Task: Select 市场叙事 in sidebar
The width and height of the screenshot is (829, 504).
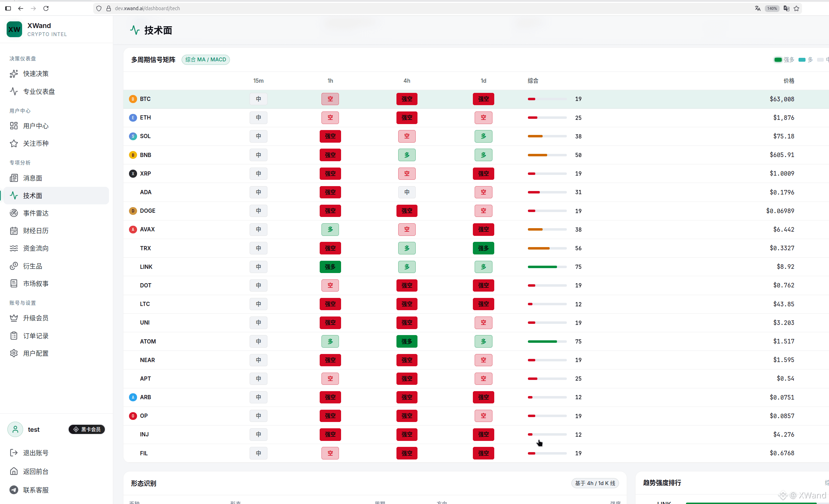Action: 56,284
